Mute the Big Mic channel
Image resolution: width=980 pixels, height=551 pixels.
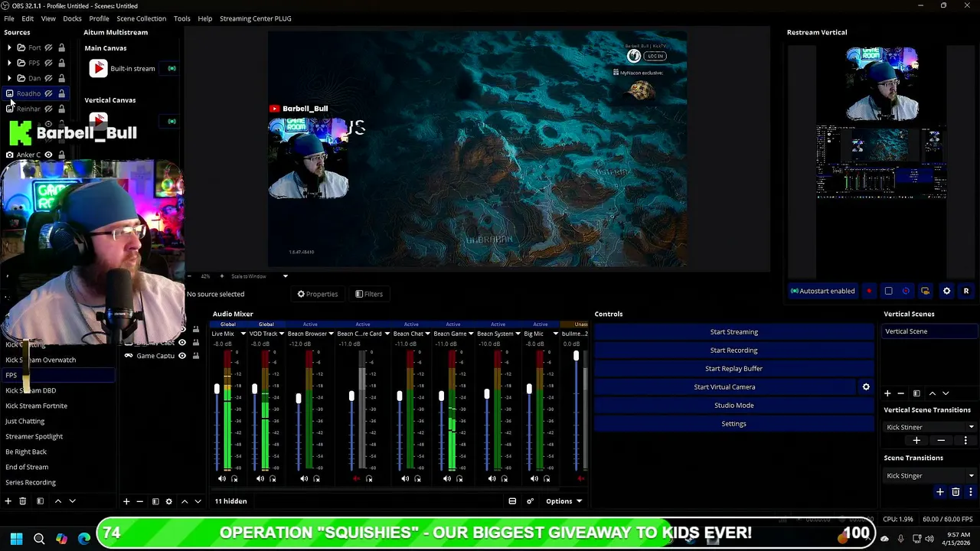(x=534, y=479)
